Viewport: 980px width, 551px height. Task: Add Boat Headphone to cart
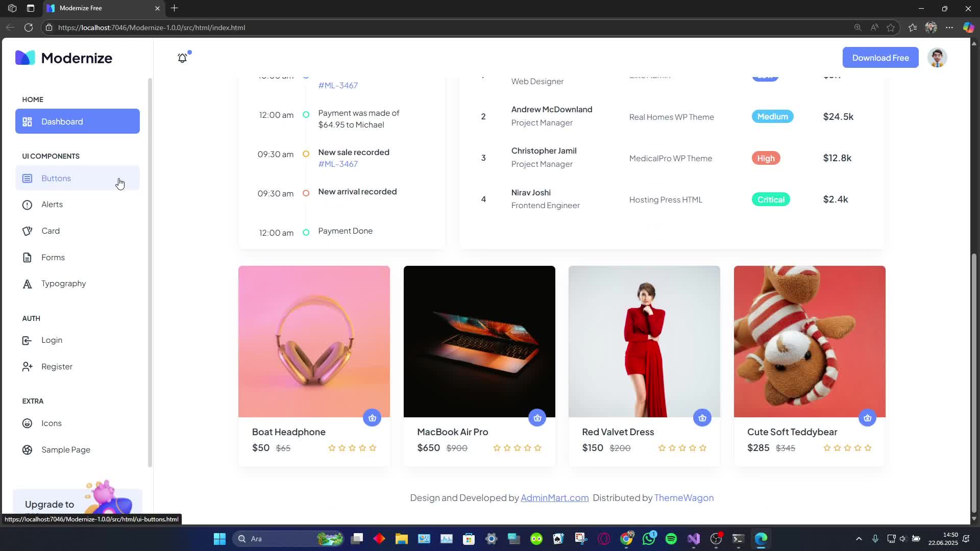click(x=372, y=418)
